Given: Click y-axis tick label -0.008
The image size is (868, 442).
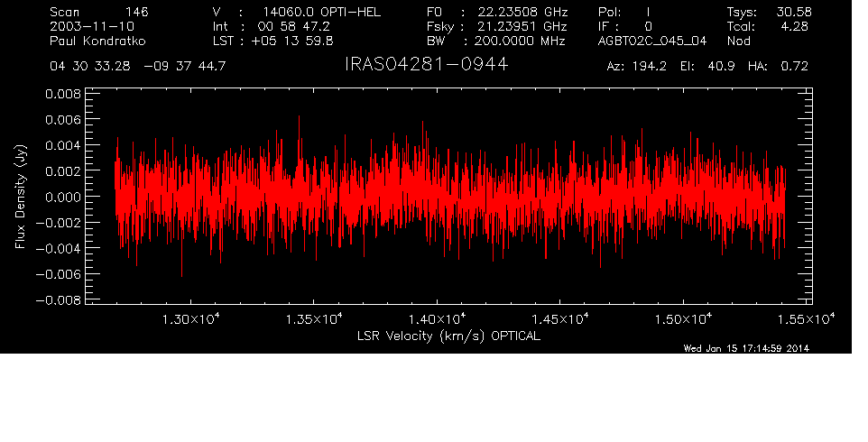Looking at the screenshot, I should pyautogui.click(x=59, y=300).
